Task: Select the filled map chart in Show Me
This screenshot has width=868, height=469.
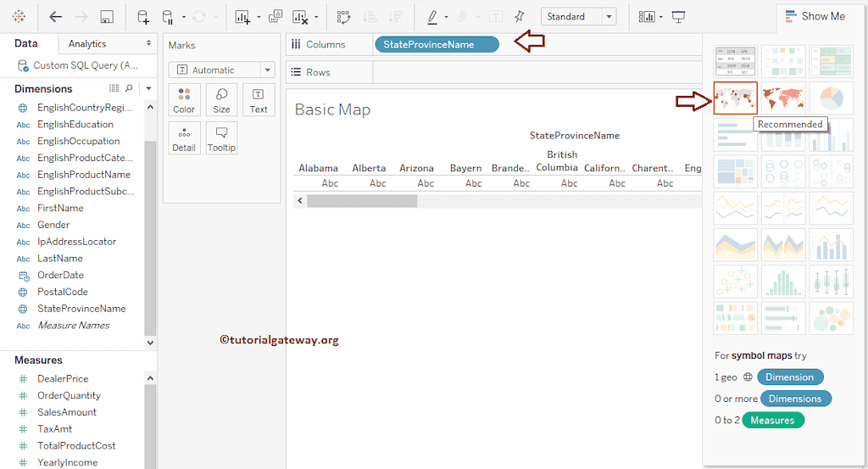Action: pos(783,98)
